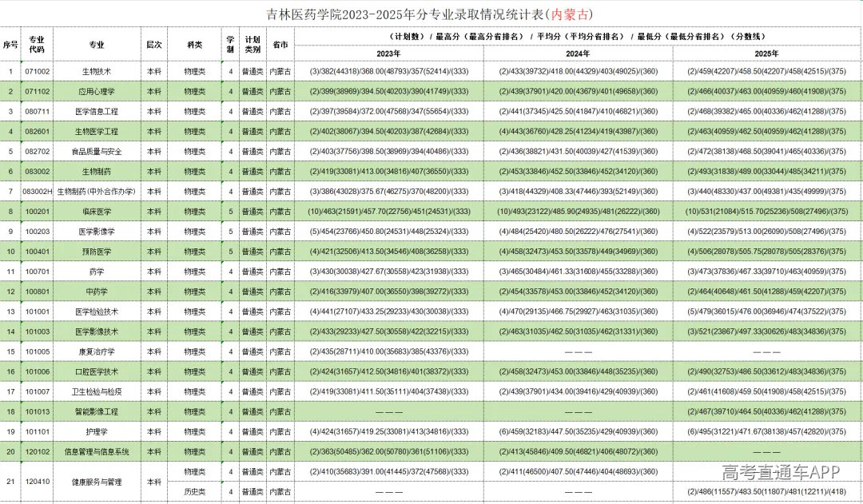Image resolution: width=863 pixels, height=504 pixels.
Task: Select major name 医学信息工程
Action: coord(97,111)
